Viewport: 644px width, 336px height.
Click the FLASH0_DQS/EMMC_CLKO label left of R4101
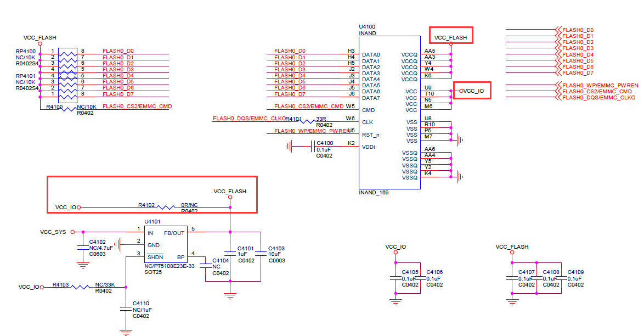click(249, 119)
